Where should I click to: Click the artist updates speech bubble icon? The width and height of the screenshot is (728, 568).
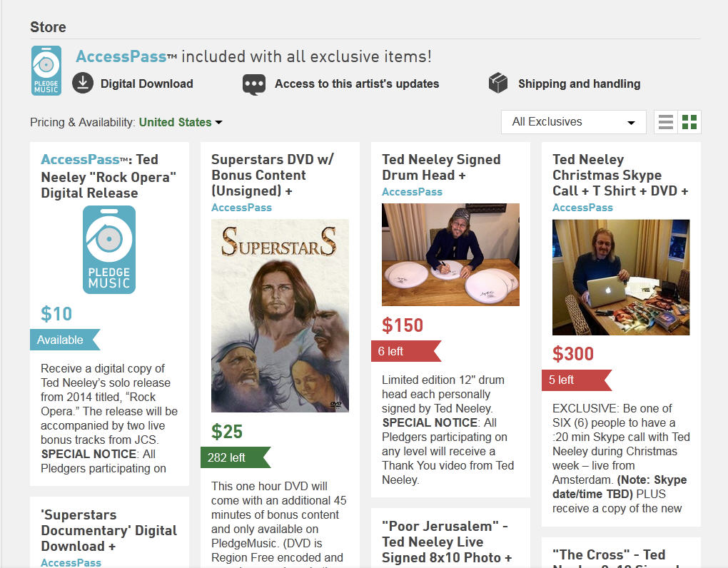click(x=254, y=84)
